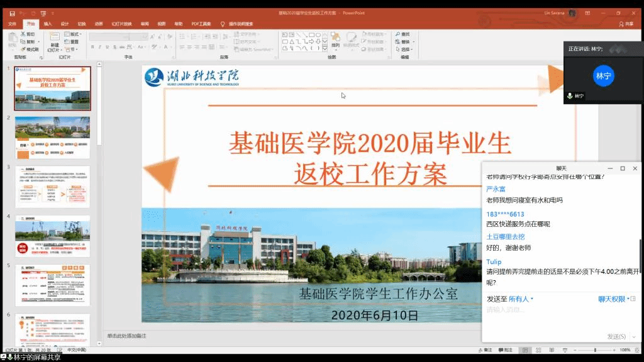
Task: Click the ribbon display options icon
Action: click(588, 13)
